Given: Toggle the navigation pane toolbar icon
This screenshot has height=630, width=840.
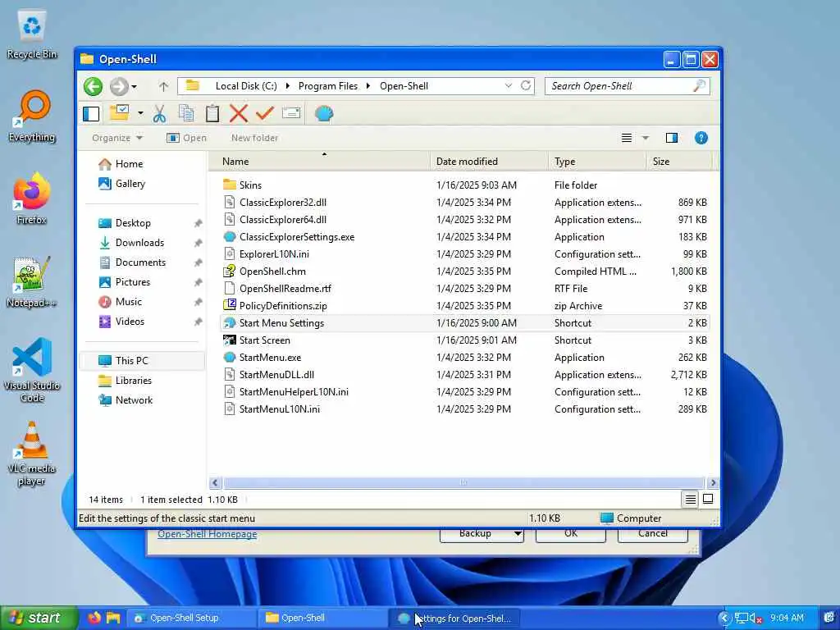Looking at the screenshot, I should pos(91,113).
